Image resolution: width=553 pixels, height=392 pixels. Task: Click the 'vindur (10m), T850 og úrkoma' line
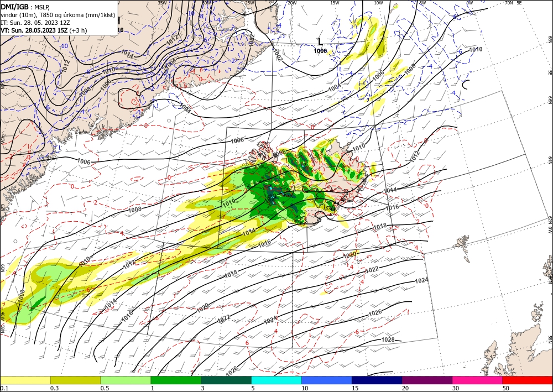[58, 15]
